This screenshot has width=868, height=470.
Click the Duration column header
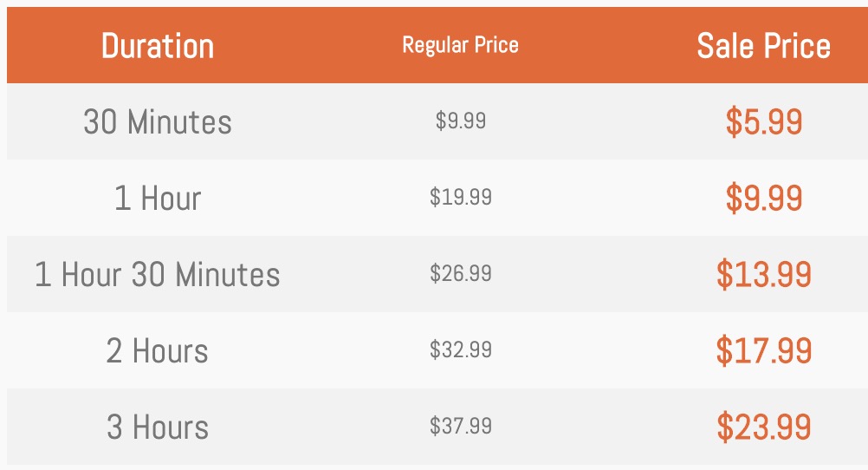157,45
